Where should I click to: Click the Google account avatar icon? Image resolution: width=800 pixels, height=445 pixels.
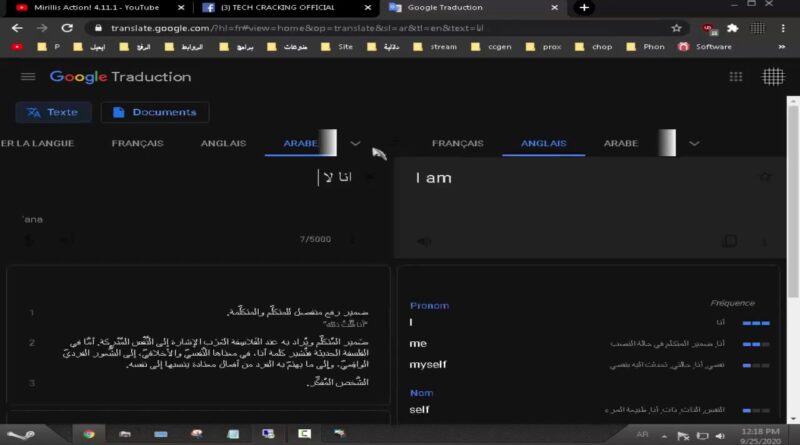tap(773, 77)
